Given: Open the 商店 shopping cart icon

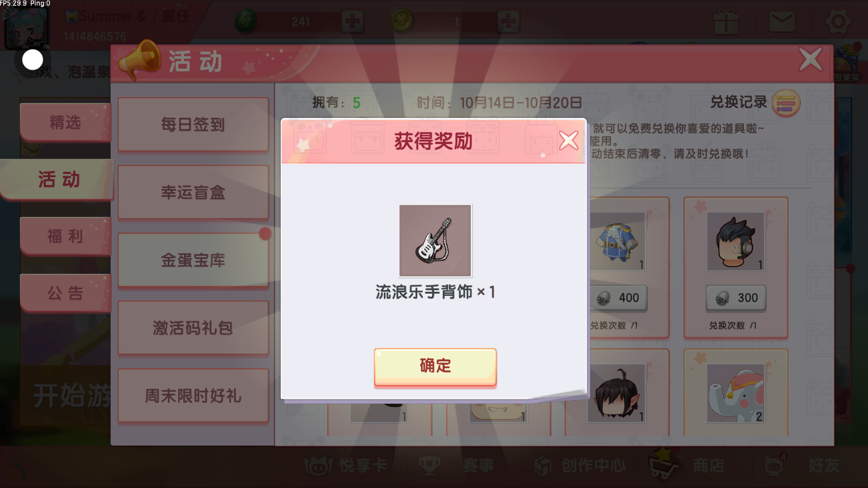Looking at the screenshot, I should coord(663,464).
